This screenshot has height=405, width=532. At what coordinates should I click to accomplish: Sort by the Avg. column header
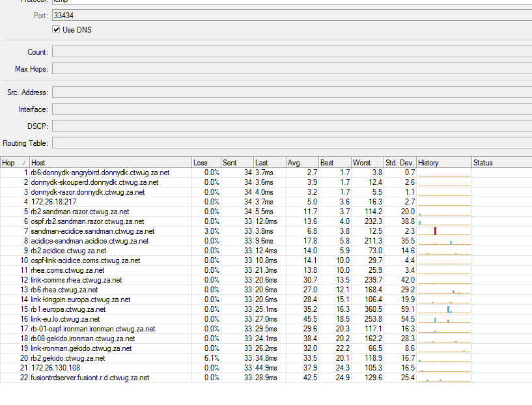302,163
